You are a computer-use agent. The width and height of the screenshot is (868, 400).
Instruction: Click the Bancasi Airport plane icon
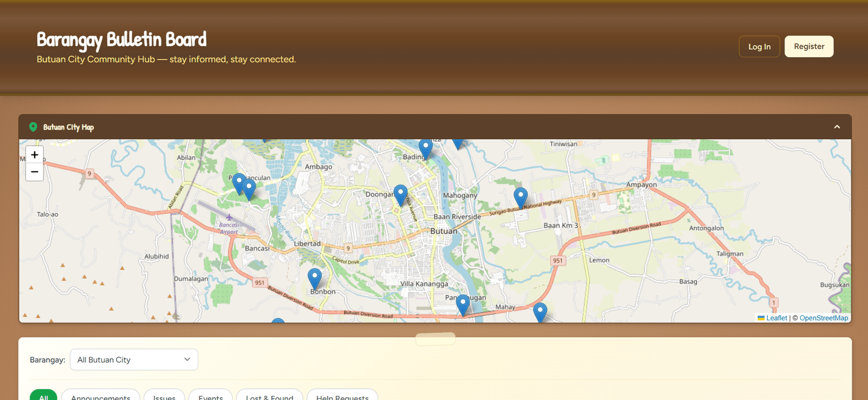[x=229, y=217]
